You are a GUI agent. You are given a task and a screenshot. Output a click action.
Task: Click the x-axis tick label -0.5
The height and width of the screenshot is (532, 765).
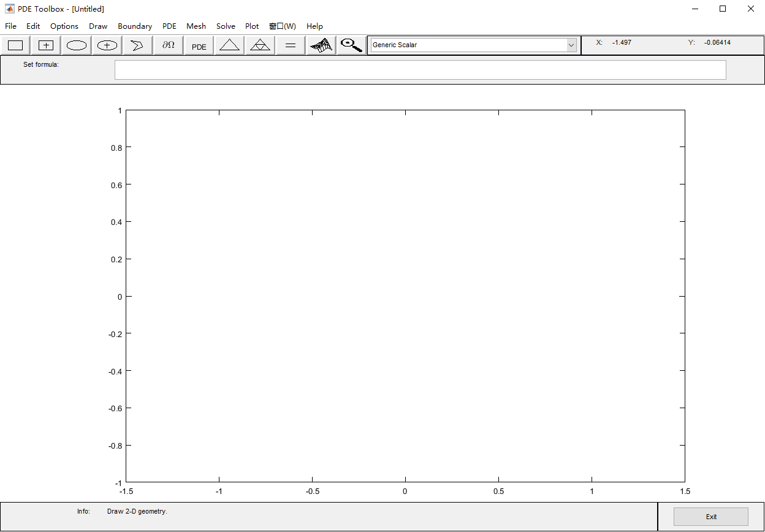coord(312,492)
